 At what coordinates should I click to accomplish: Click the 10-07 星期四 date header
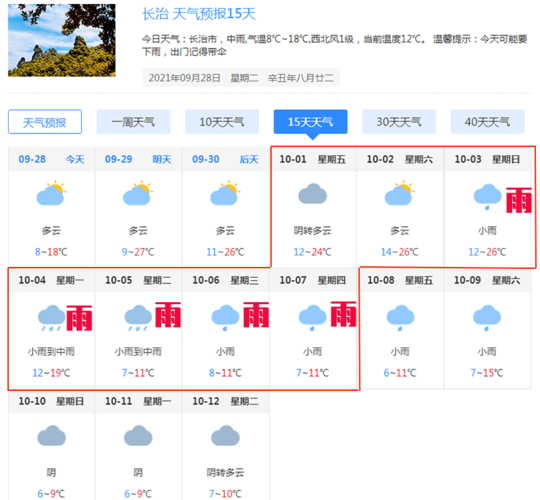312,280
